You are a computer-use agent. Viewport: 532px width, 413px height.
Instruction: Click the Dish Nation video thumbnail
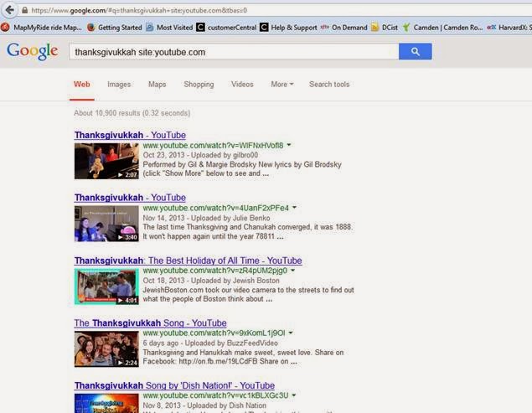tap(106, 403)
